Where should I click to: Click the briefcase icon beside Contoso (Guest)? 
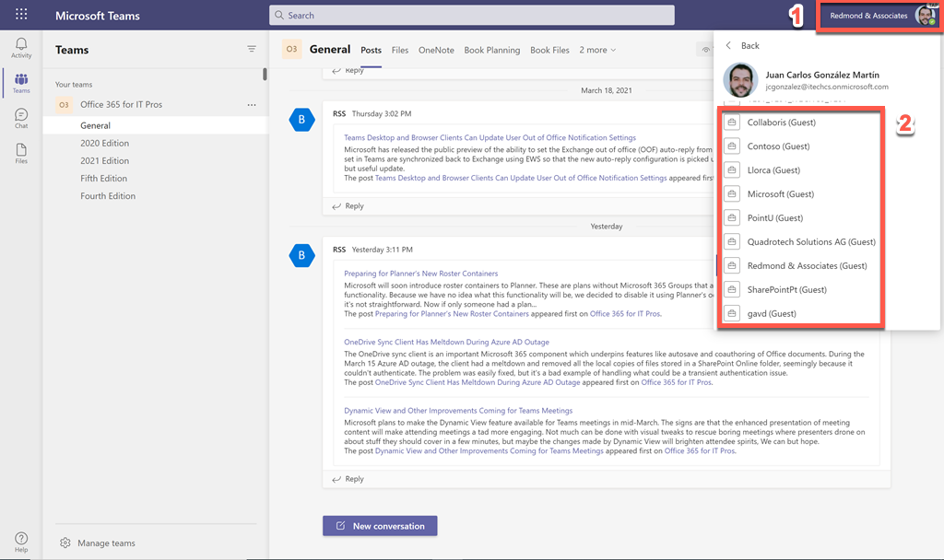(731, 146)
